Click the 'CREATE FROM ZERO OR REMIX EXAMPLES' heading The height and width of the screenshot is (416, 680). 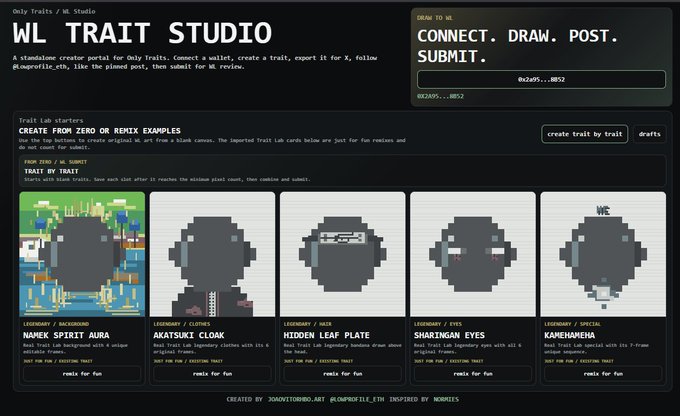(x=99, y=131)
